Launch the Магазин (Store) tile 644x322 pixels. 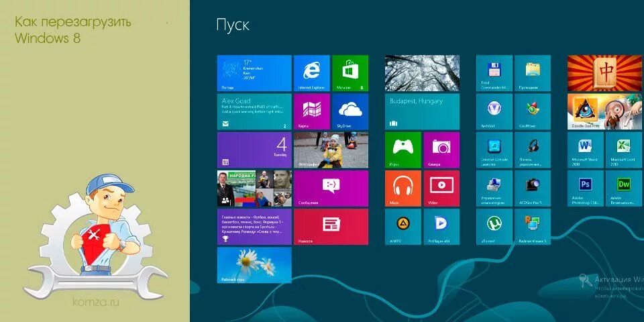pos(350,73)
